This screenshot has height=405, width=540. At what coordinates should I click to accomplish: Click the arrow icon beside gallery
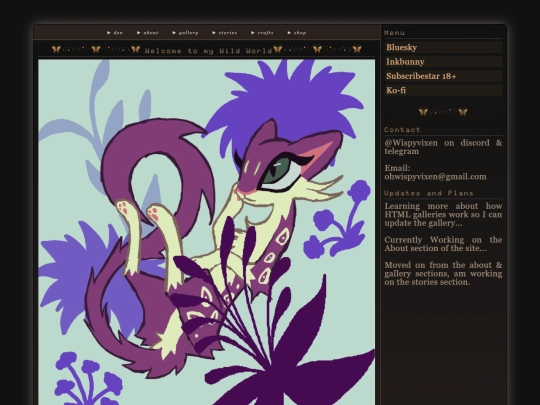point(174,33)
